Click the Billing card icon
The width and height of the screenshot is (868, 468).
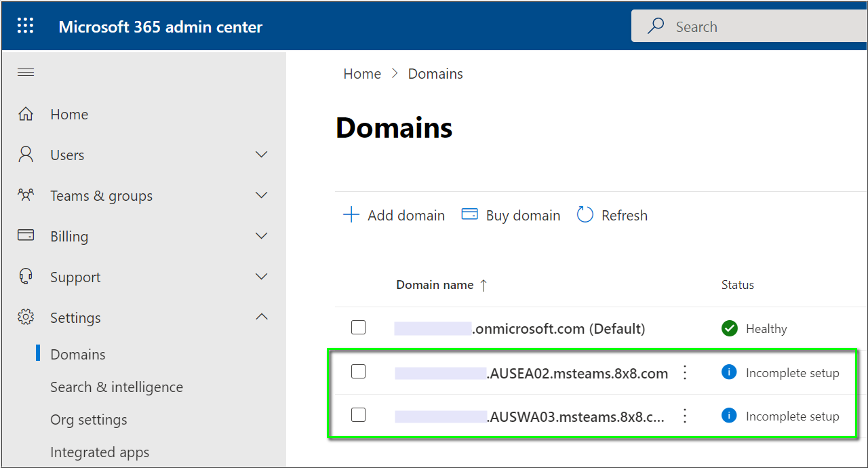pos(26,235)
